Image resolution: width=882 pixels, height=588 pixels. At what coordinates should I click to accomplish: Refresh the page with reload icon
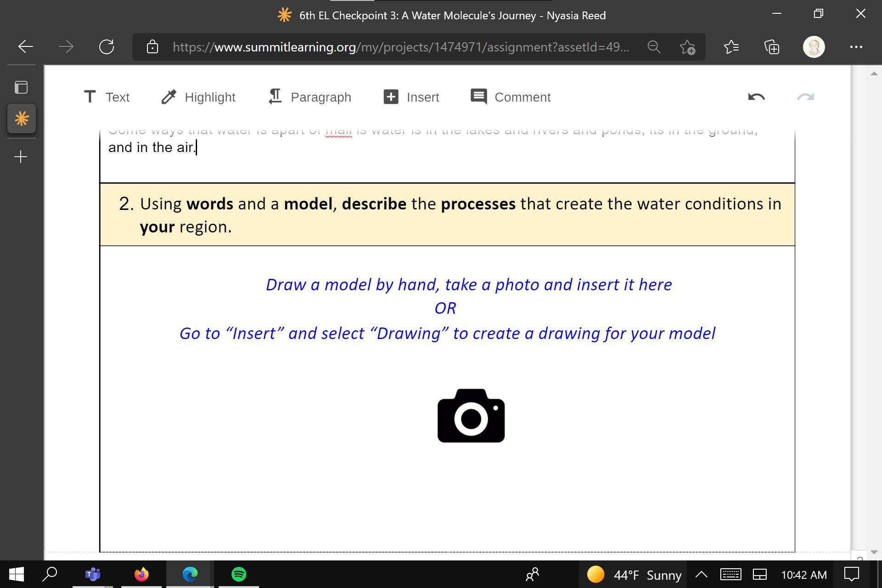[x=107, y=46]
